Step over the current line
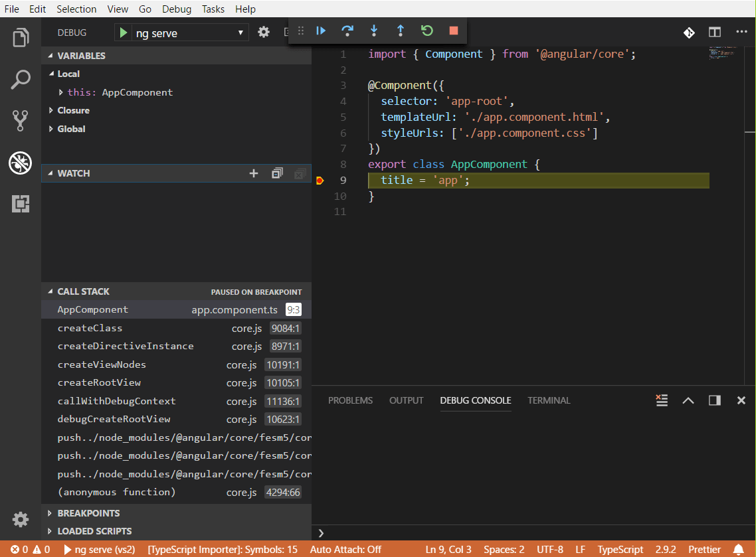Screen dimensions: 756x557 point(347,31)
